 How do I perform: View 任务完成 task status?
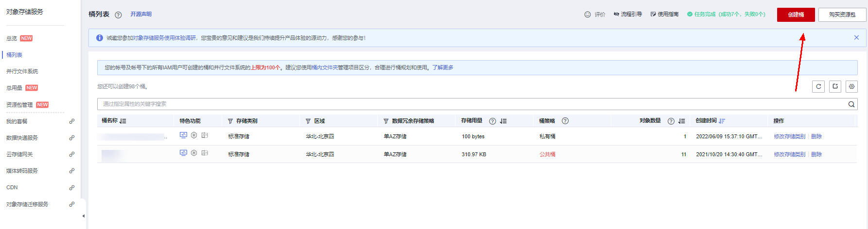pos(726,15)
